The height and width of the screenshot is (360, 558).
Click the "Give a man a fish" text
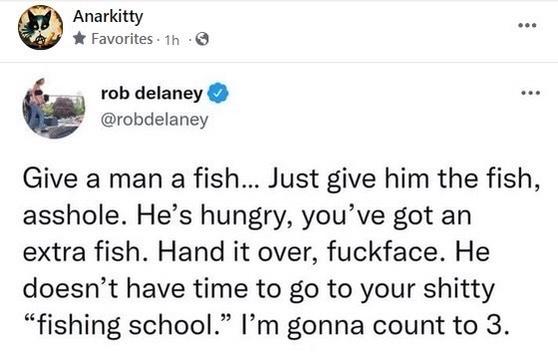click(131, 179)
